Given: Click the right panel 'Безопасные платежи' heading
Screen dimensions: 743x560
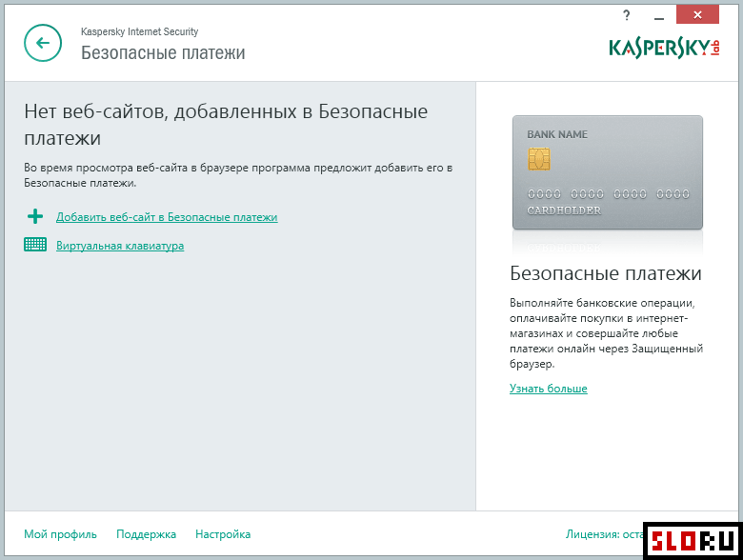Looking at the screenshot, I should [x=606, y=273].
